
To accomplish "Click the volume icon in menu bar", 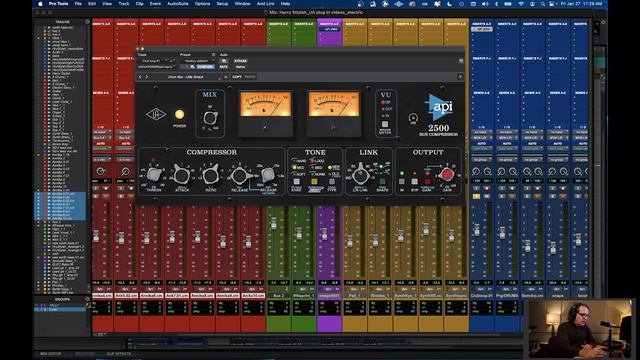I will [x=485, y=4].
